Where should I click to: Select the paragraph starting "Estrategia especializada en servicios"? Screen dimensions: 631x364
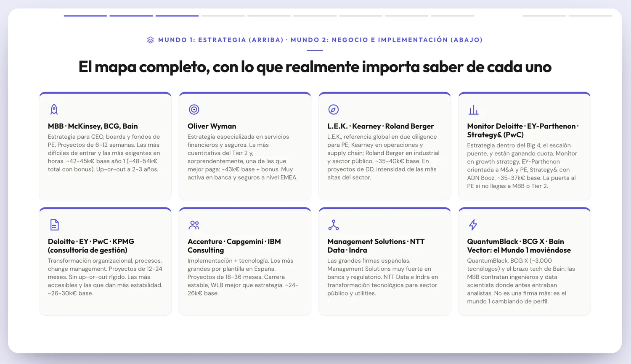coord(243,157)
